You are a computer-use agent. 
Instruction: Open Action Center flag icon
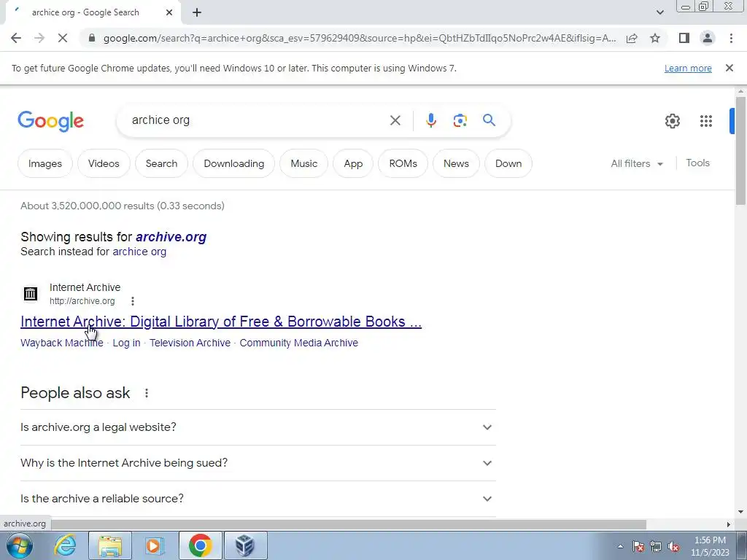click(x=638, y=546)
